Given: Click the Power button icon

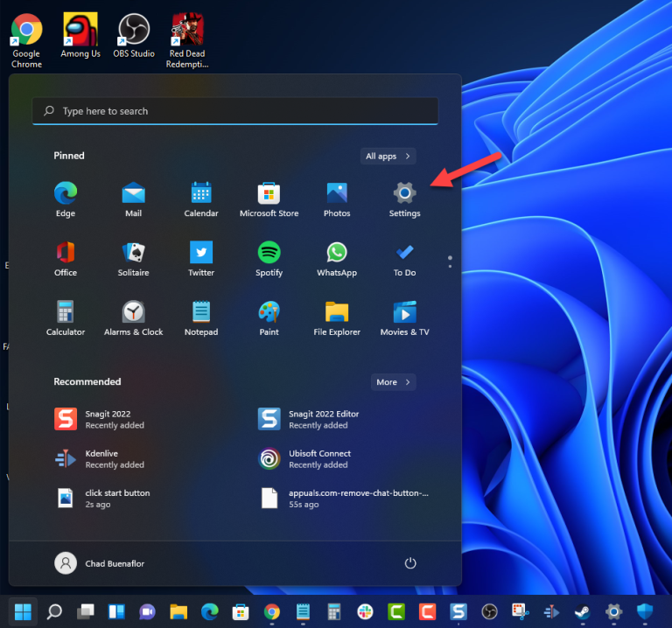Looking at the screenshot, I should click(x=410, y=563).
